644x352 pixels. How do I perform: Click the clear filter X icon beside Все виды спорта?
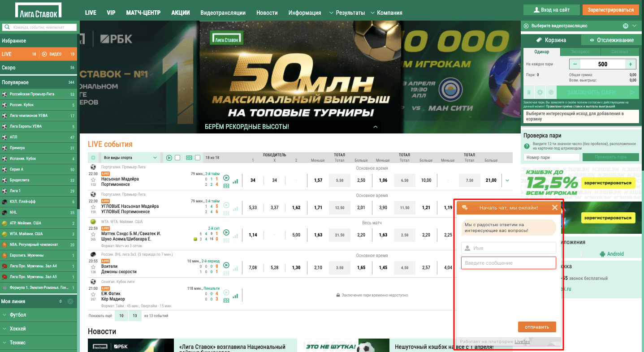click(93, 158)
